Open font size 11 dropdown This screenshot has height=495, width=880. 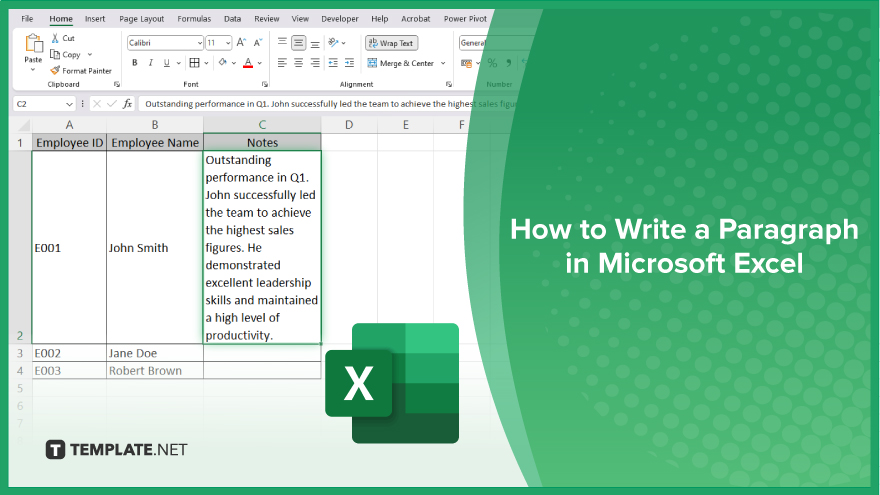(x=228, y=43)
